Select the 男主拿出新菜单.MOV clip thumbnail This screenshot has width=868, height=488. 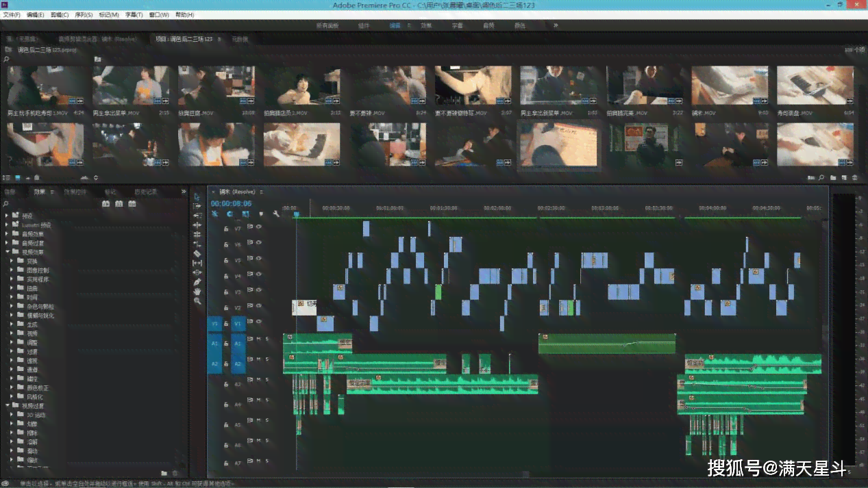pyautogui.click(x=558, y=86)
